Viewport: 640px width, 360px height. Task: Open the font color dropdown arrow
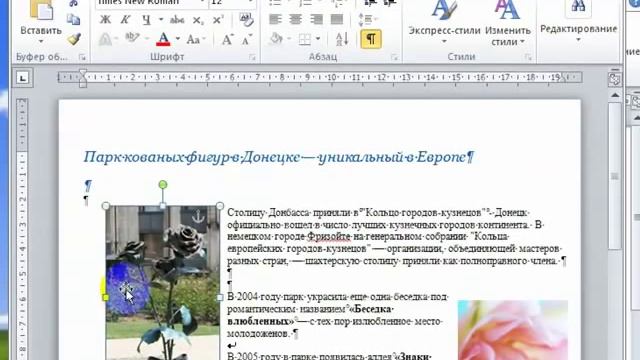178,39
